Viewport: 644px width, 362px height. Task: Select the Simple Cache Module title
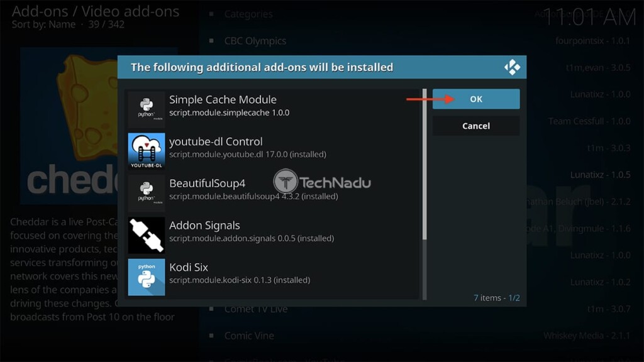click(223, 100)
